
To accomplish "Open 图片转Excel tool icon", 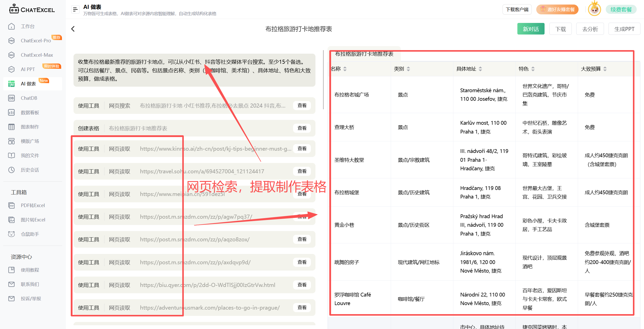I will [12, 220].
